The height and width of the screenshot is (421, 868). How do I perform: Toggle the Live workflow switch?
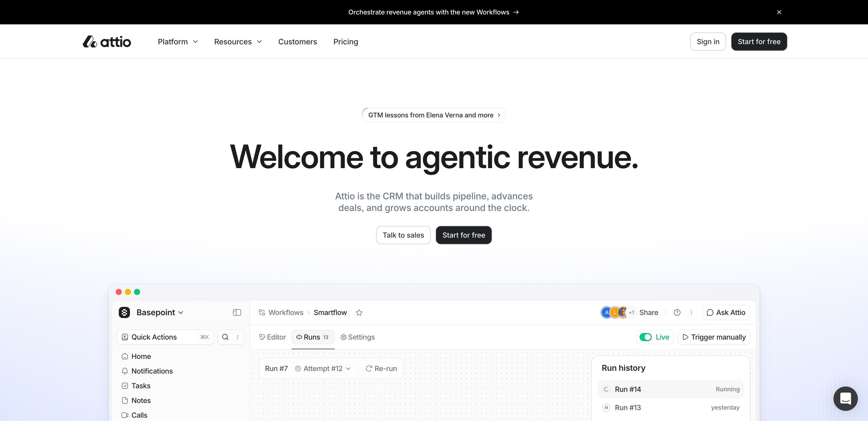(646, 337)
